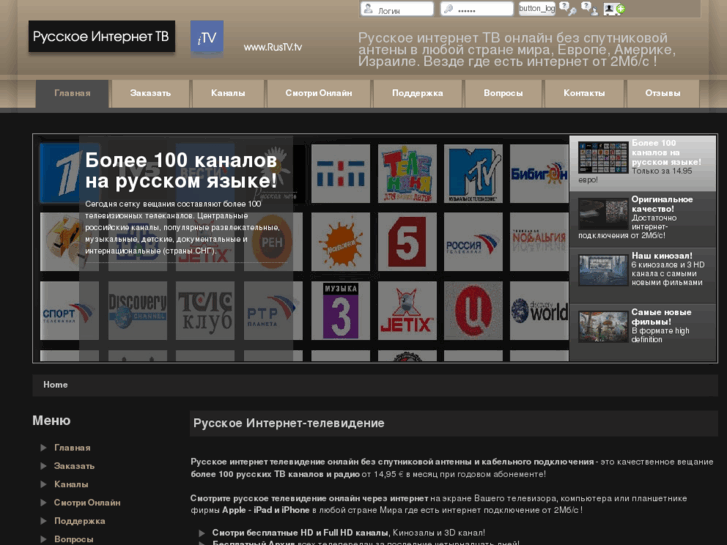This screenshot has height=545, width=727.
Task: Open Заказать in the side Меню
Action: point(74,466)
